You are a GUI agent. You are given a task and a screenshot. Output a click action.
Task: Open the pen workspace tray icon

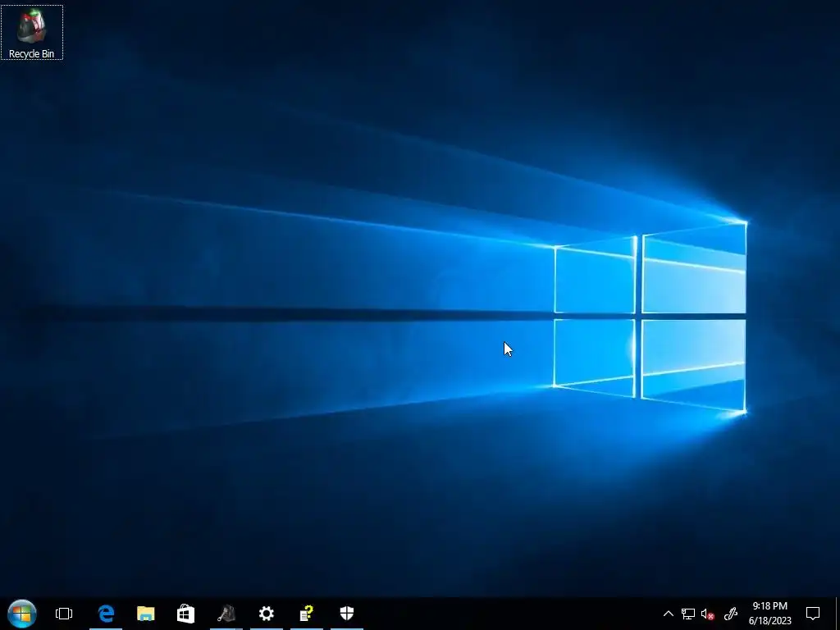point(731,614)
